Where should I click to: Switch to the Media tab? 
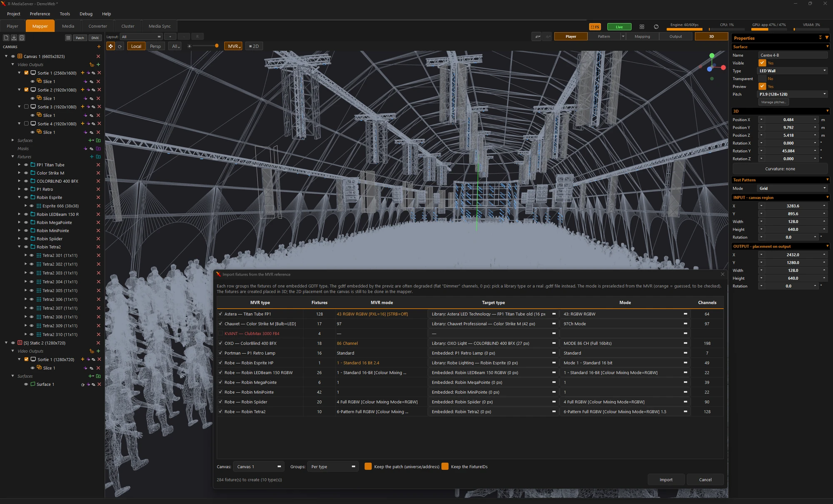click(x=68, y=26)
